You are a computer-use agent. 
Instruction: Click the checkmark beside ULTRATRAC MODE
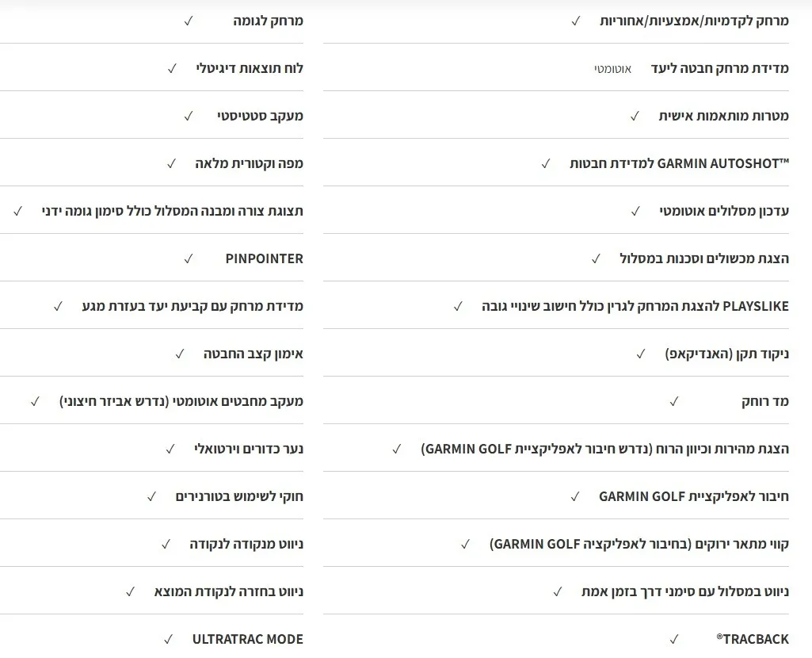coord(168,639)
